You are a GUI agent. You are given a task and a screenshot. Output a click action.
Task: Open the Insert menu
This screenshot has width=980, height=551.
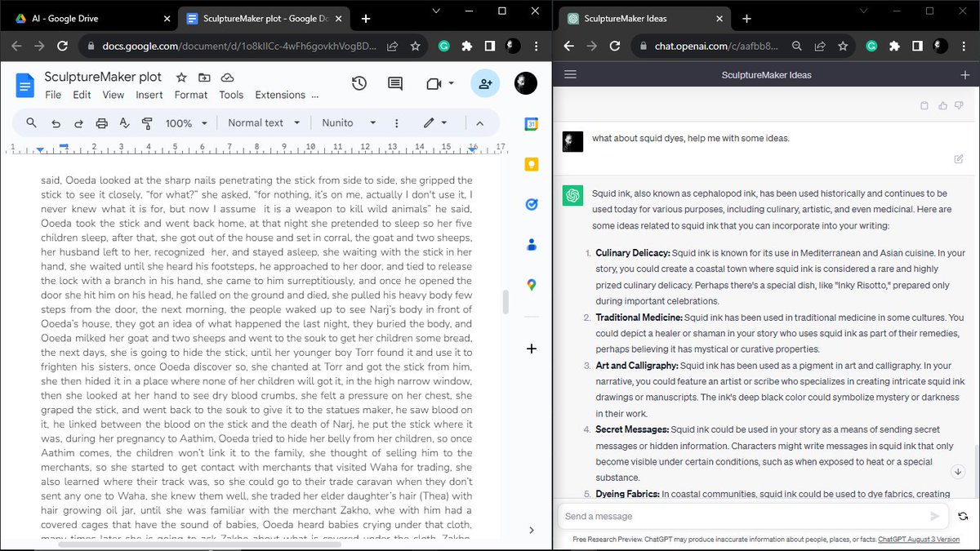tap(149, 95)
